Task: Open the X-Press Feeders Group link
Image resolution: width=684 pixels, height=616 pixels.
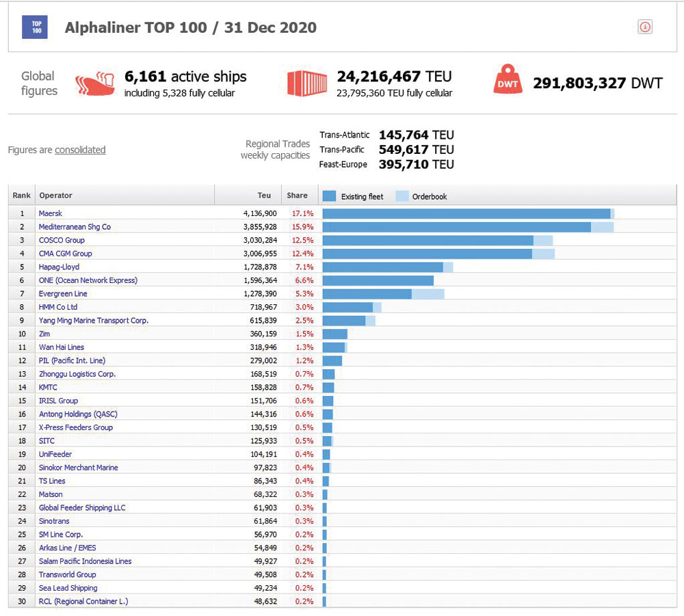Action: tap(76, 427)
